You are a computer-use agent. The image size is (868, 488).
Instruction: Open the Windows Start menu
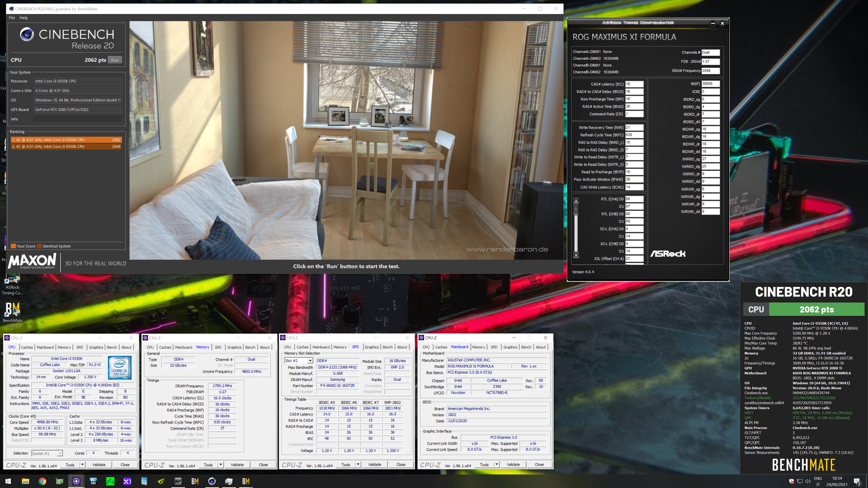click(8, 481)
